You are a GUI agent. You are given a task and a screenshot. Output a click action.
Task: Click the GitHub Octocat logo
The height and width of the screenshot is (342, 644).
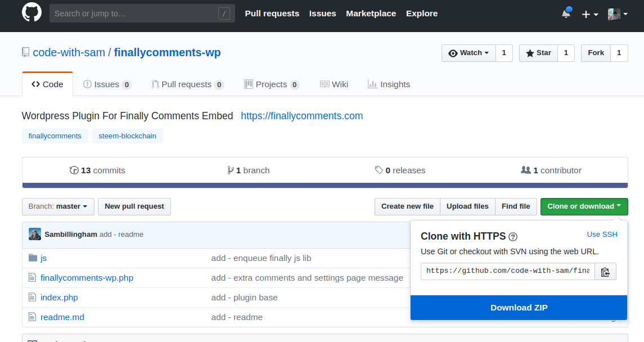tap(31, 13)
